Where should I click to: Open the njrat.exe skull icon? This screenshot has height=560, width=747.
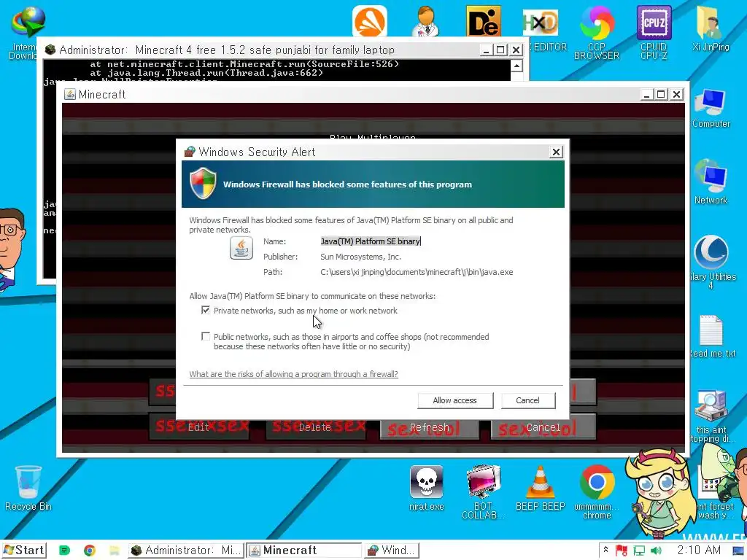[x=426, y=488]
